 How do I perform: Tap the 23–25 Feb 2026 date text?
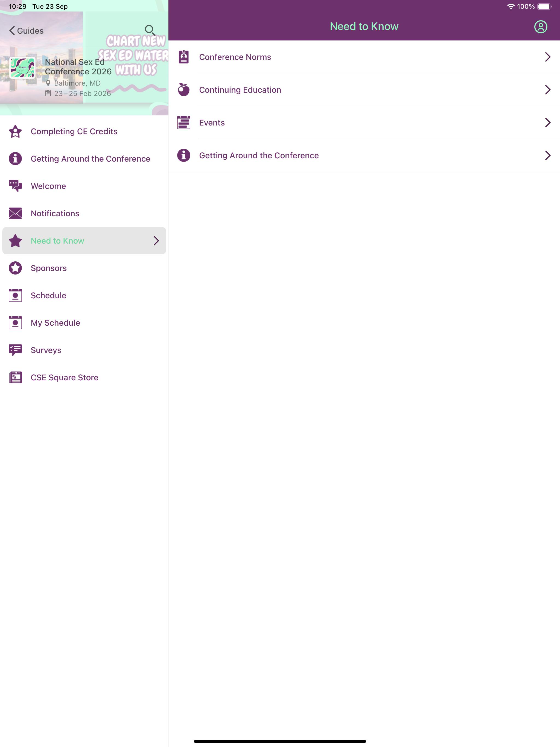[x=82, y=94]
